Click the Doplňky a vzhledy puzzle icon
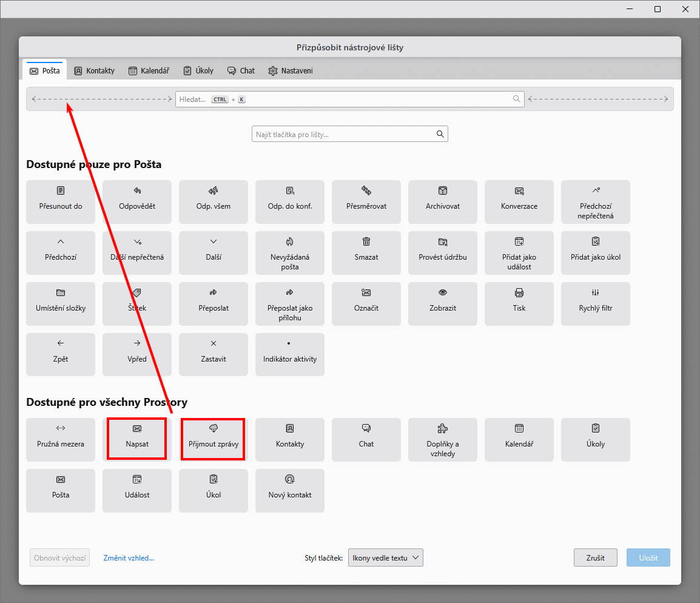 click(x=443, y=429)
